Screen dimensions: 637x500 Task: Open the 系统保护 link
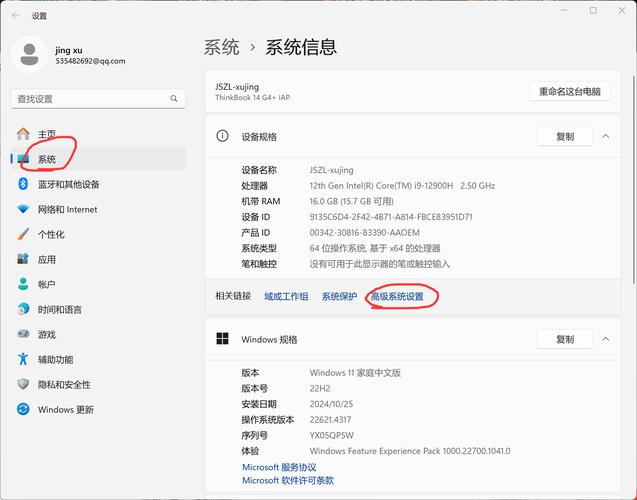(x=339, y=297)
